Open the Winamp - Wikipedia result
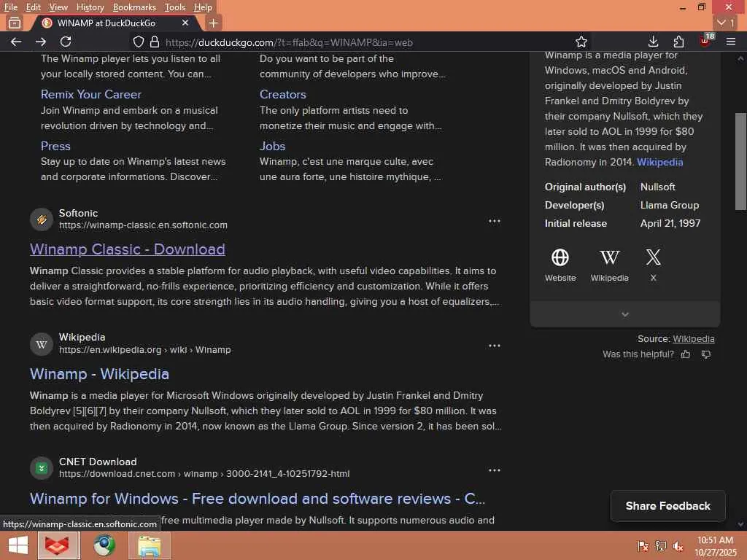Screen dimensions: 747x560 (99, 374)
